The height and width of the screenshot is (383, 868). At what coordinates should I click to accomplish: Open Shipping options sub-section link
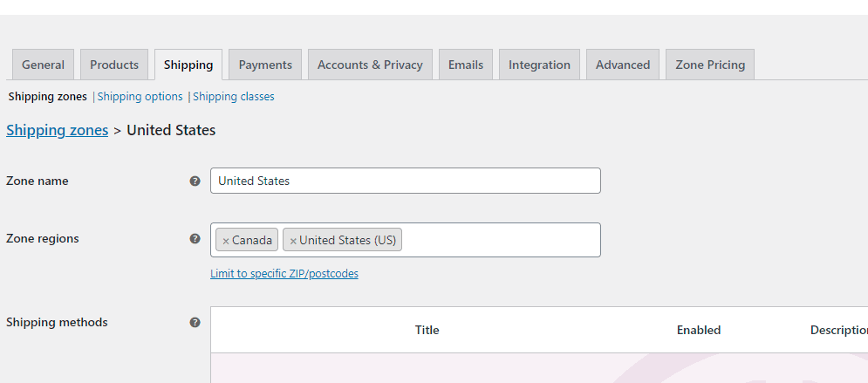click(140, 96)
